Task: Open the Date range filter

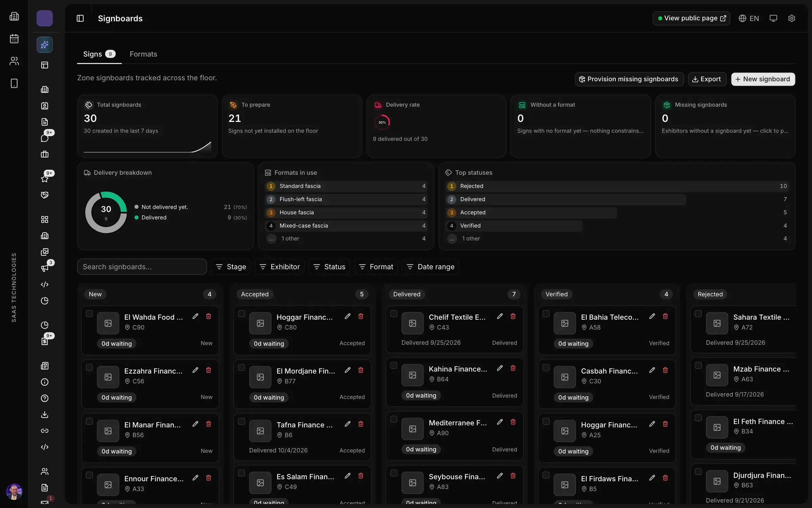Action: (x=430, y=267)
